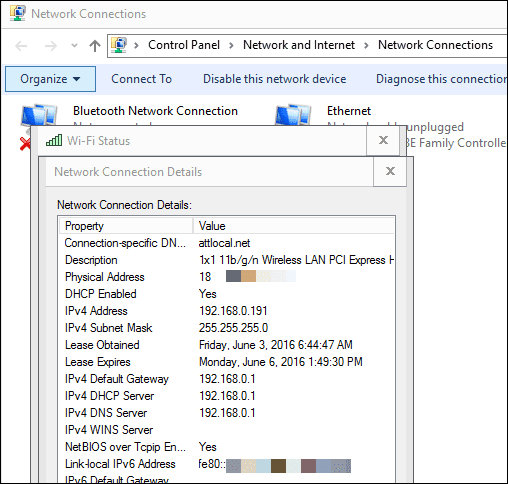Select Network Connections breadcrumb
Screen dimensions: 508x484
pos(435,45)
